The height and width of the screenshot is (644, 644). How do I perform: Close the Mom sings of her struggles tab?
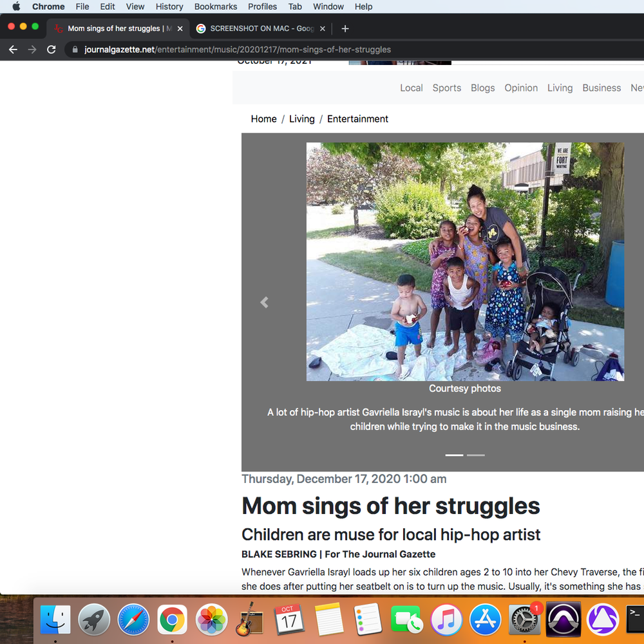tap(180, 29)
